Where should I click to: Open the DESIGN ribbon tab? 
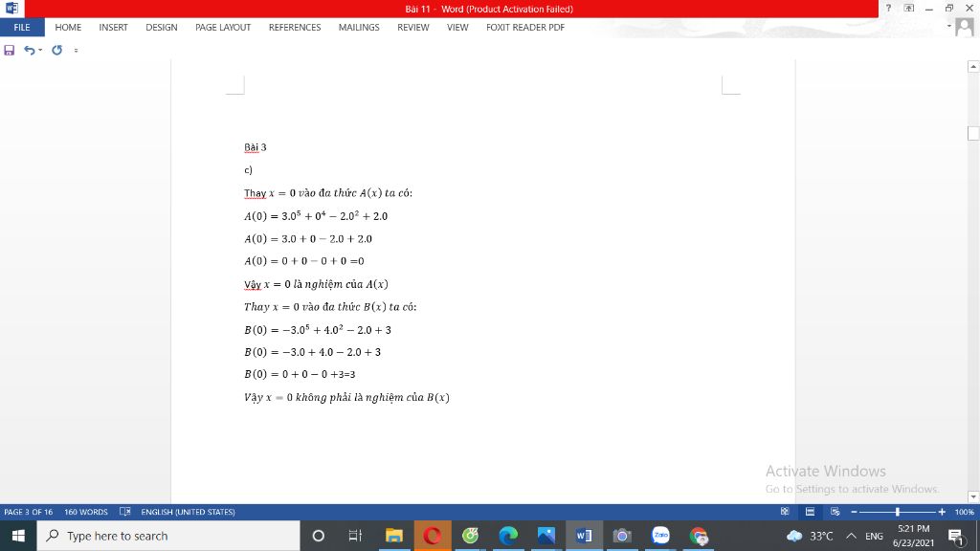(x=161, y=28)
